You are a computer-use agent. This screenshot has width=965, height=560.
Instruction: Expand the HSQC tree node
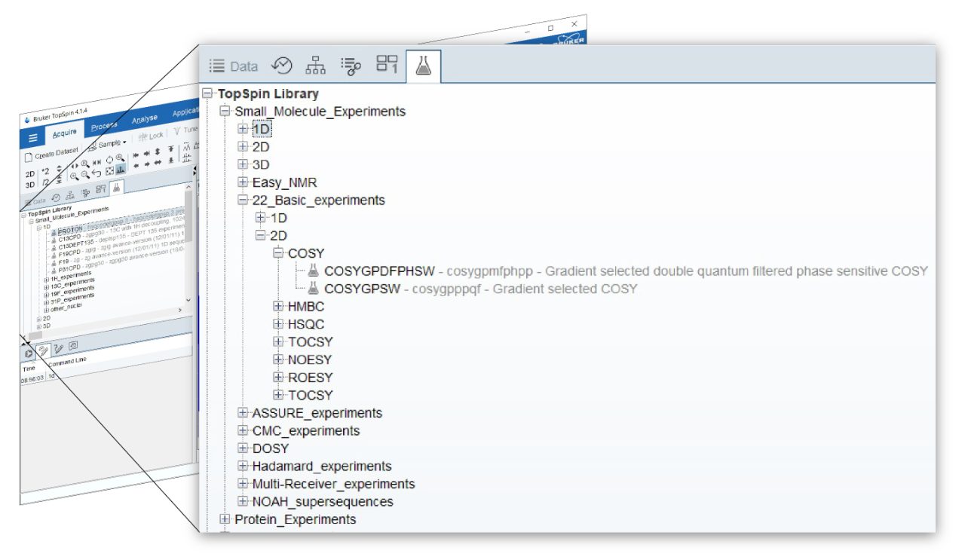click(279, 323)
